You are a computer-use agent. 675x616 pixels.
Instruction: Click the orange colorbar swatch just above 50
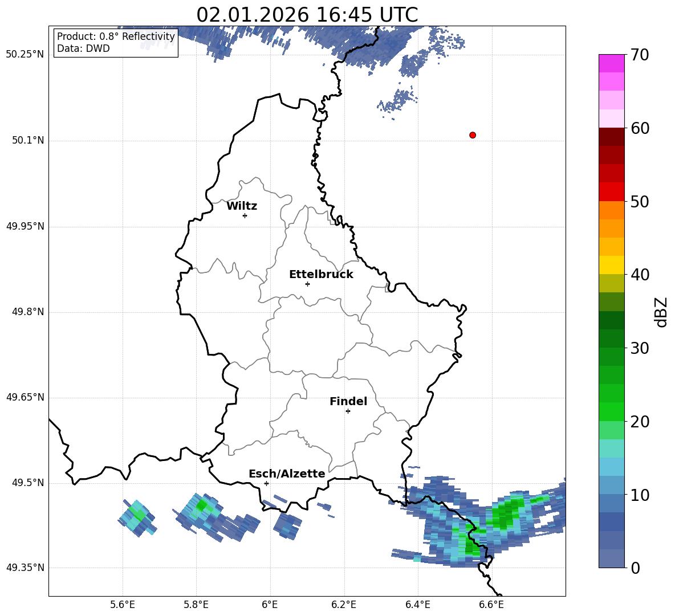[x=611, y=210]
